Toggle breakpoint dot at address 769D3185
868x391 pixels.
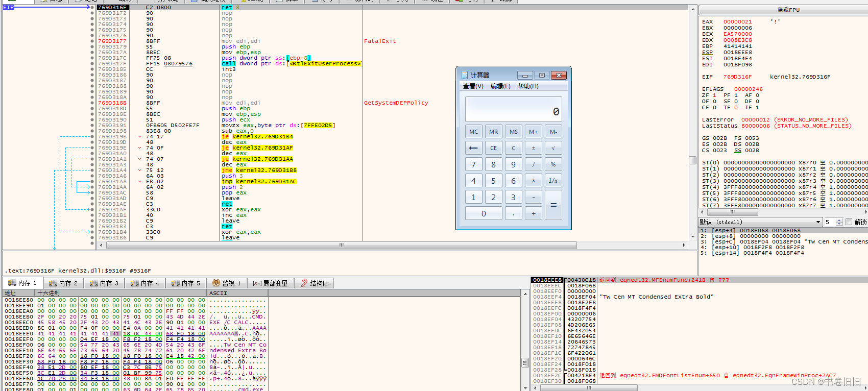pyautogui.click(x=92, y=69)
